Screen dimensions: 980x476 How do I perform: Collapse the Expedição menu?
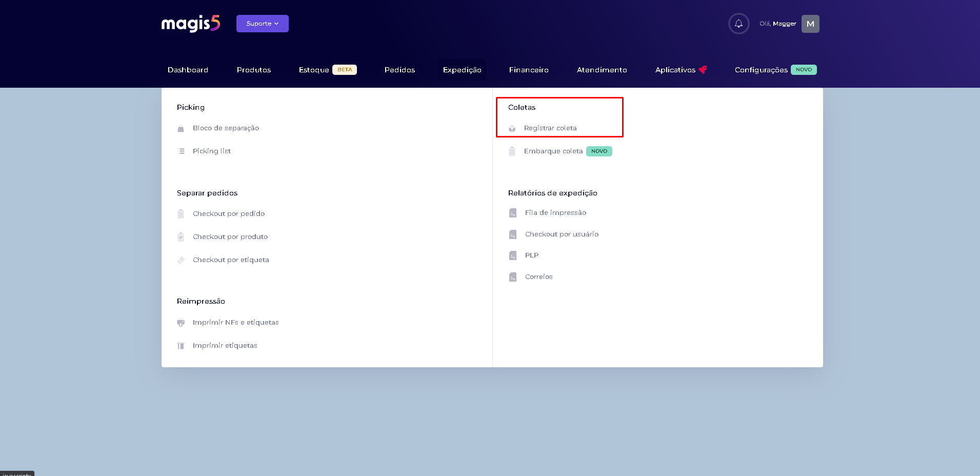click(462, 70)
